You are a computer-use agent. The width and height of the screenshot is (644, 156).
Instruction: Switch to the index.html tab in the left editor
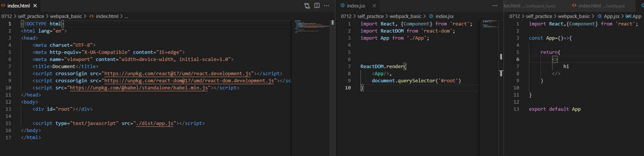coord(20,6)
